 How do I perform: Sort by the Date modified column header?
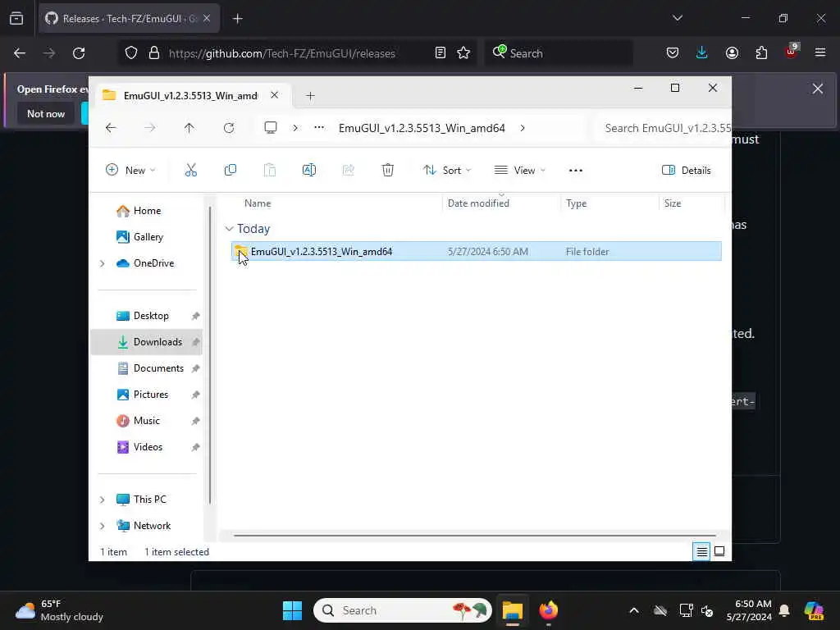(x=478, y=203)
